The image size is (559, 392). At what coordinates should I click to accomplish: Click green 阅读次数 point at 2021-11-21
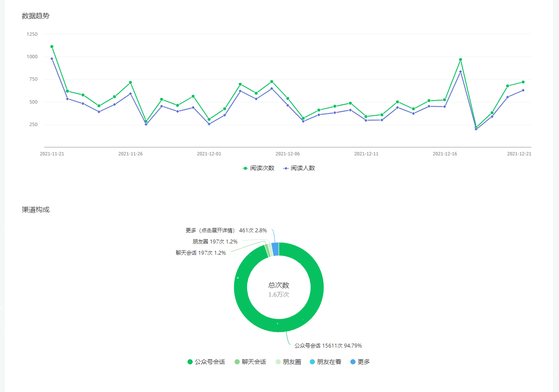coord(52,47)
